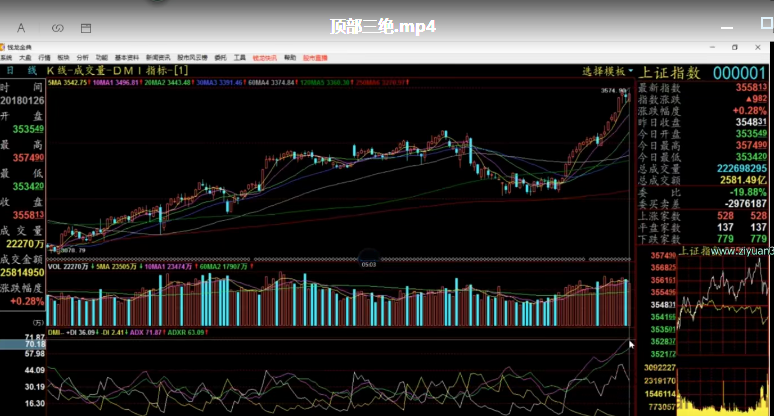Viewport: 774px width, 416px height.
Task: Click the 开盘 value 353549 in left panel
Action: [28, 129]
